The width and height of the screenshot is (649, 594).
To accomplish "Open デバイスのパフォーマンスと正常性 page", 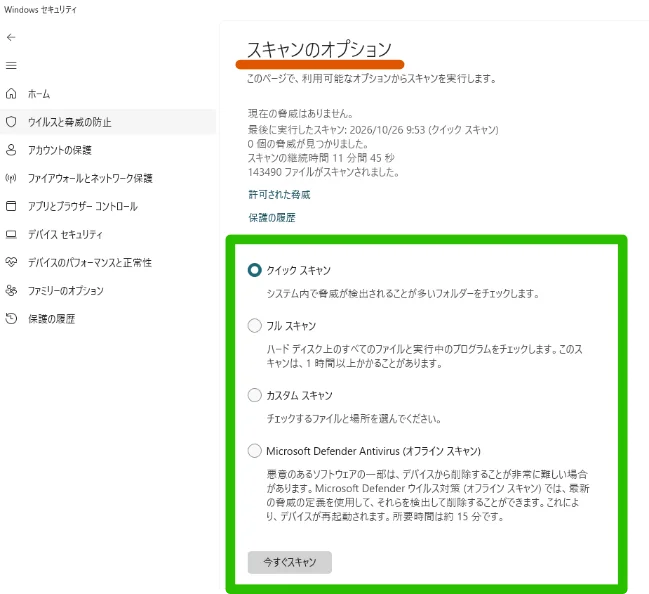I will coord(108,262).
